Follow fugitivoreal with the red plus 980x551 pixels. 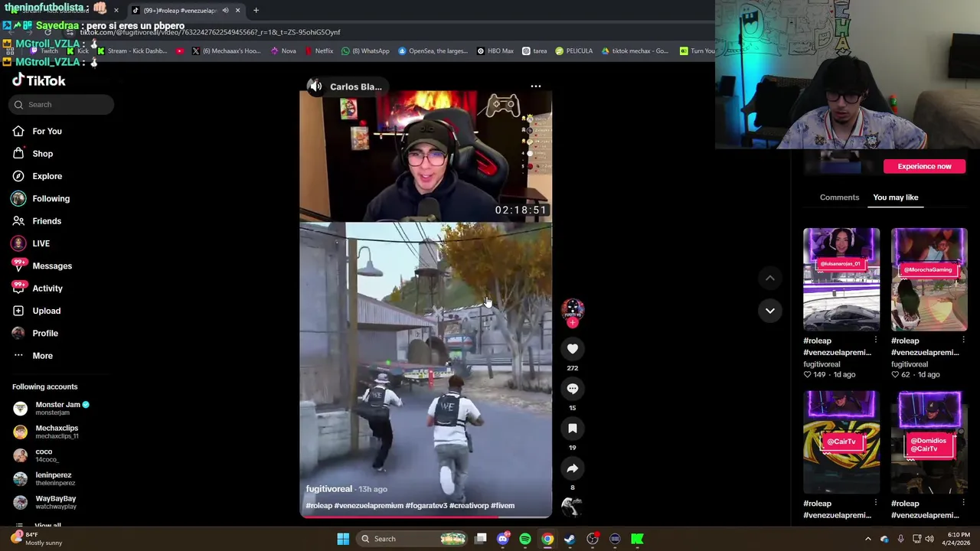[x=572, y=322]
